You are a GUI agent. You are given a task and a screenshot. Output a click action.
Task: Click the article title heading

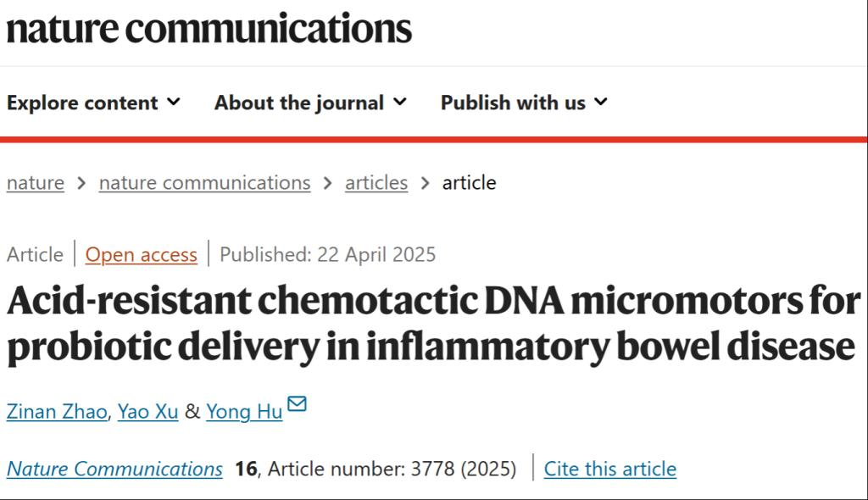point(432,325)
